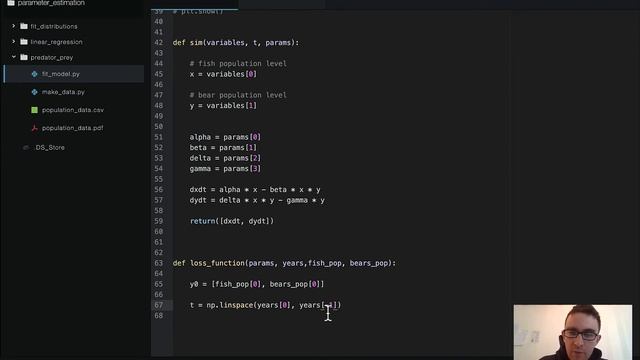The width and height of the screenshot is (640, 360).
Task: Click 'x = variables[0]' code line
Action: coord(223,74)
